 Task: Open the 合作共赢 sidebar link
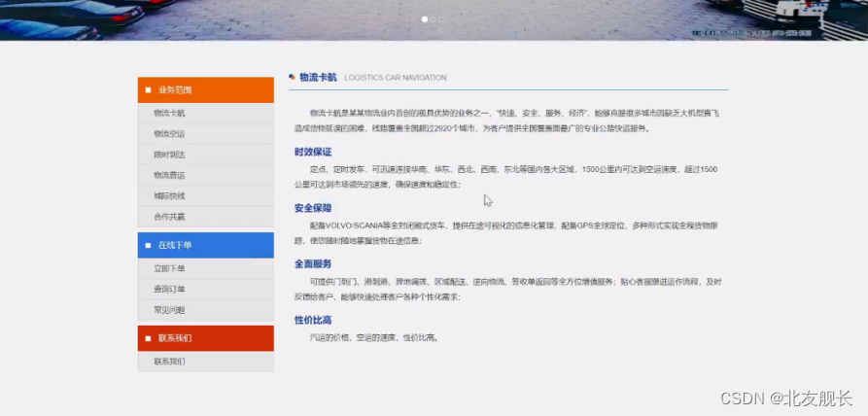[206, 217]
